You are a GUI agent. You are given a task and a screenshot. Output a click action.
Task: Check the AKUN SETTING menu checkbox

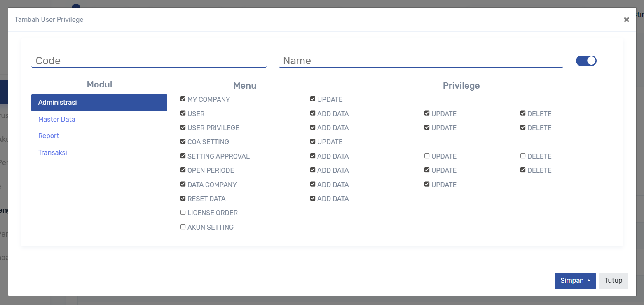[x=183, y=227]
